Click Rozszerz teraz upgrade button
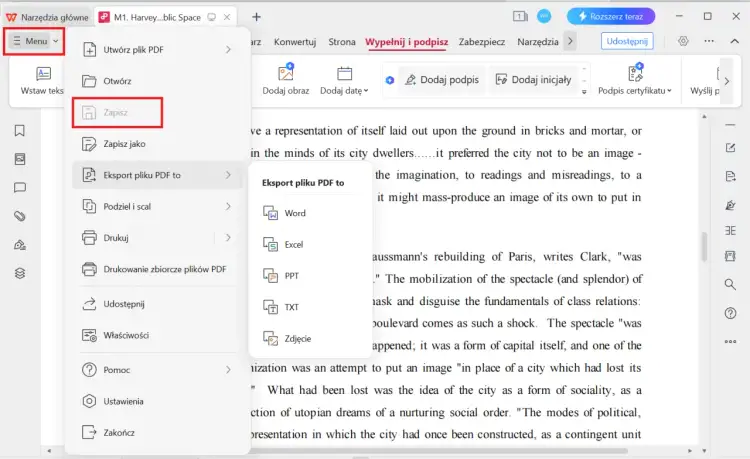Screen dimensions: 750x459 click(611, 17)
